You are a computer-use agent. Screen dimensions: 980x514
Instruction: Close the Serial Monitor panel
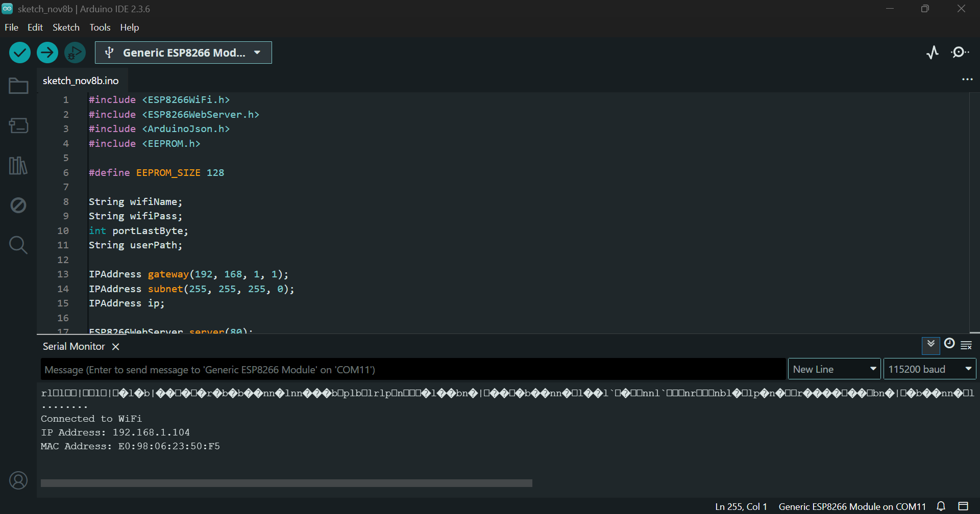coord(115,346)
